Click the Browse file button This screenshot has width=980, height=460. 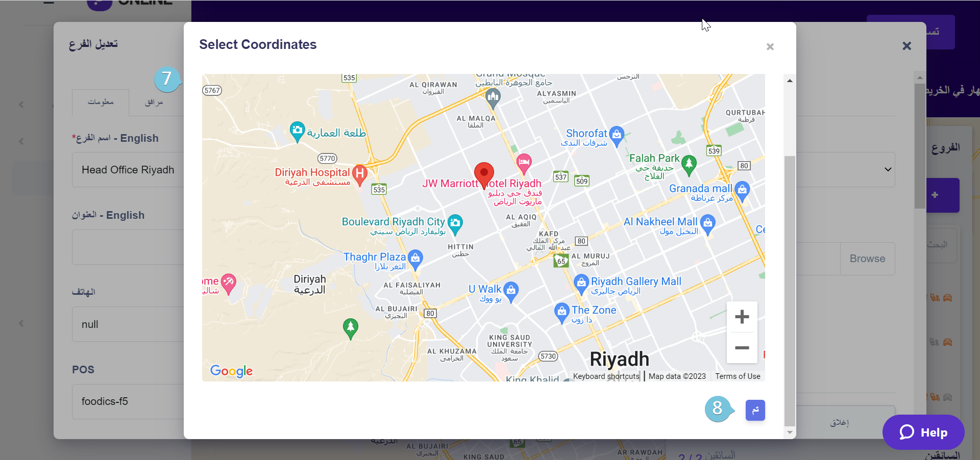click(x=867, y=259)
